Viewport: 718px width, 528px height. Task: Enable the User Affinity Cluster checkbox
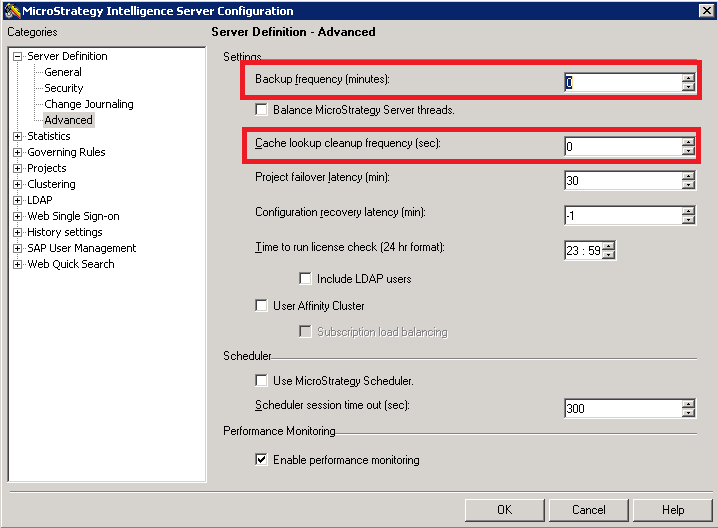tap(261, 305)
